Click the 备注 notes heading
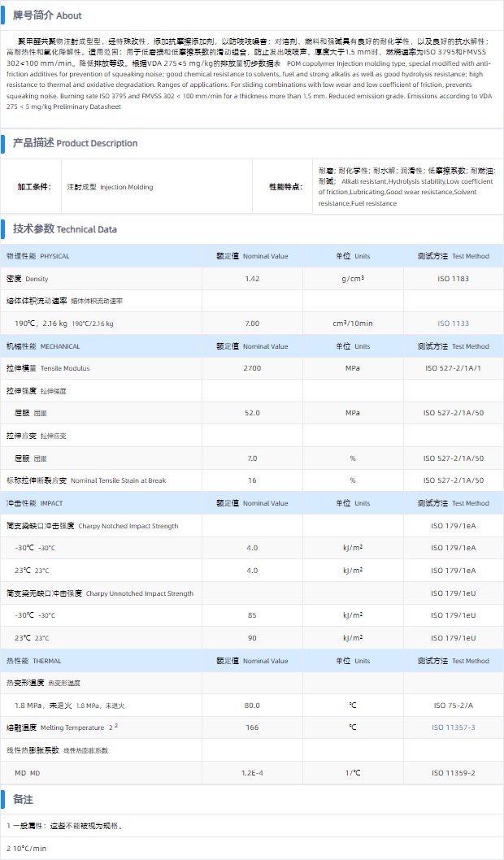The height and width of the screenshot is (860, 504). coord(23,800)
